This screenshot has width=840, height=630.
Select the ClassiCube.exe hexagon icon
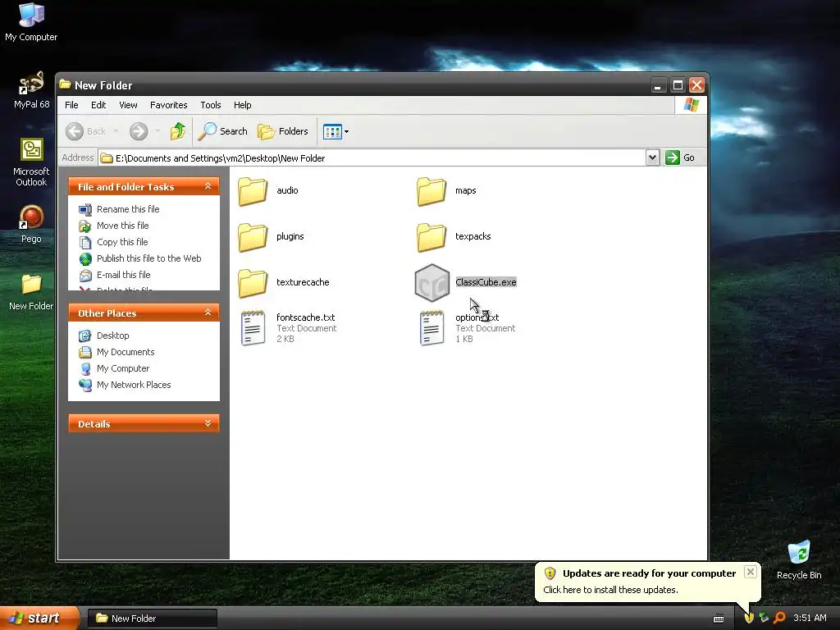[431, 283]
